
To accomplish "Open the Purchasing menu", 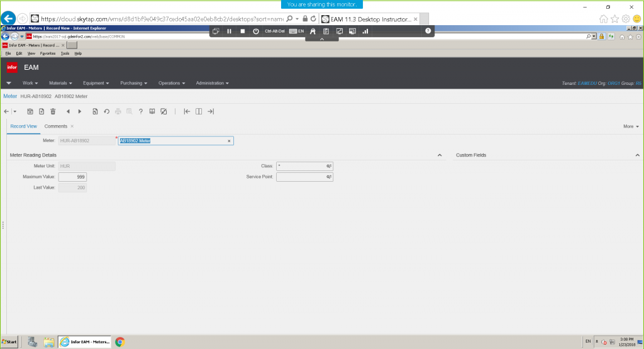I will click(x=133, y=83).
